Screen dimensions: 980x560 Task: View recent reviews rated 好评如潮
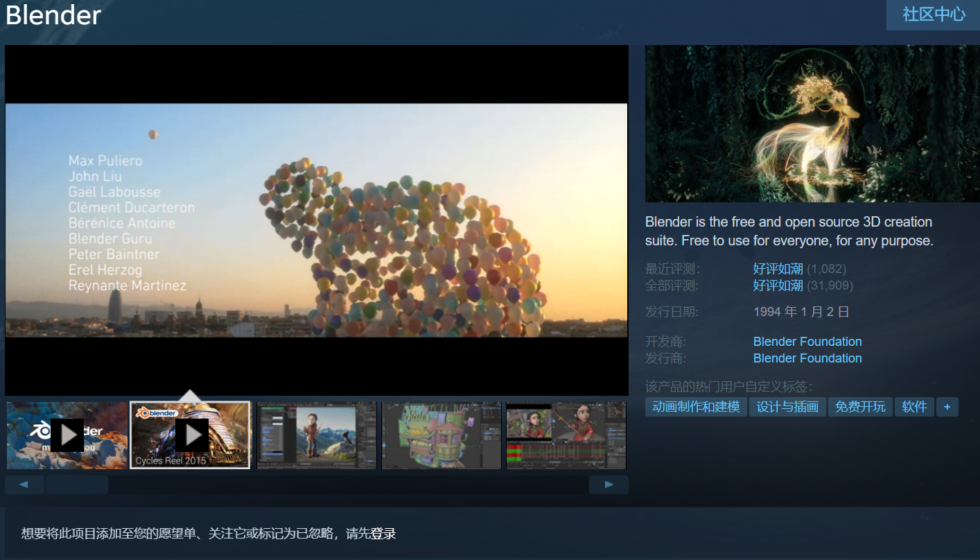[777, 269]
